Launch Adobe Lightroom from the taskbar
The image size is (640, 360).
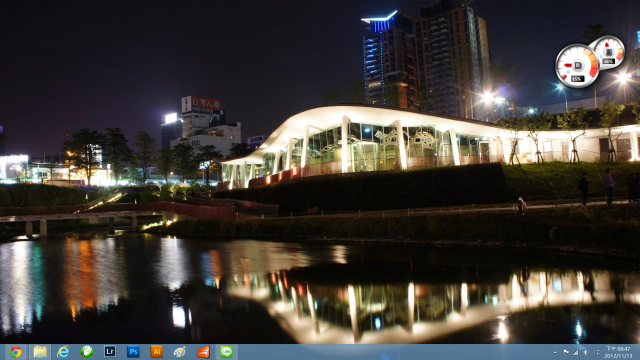[110, 351]
